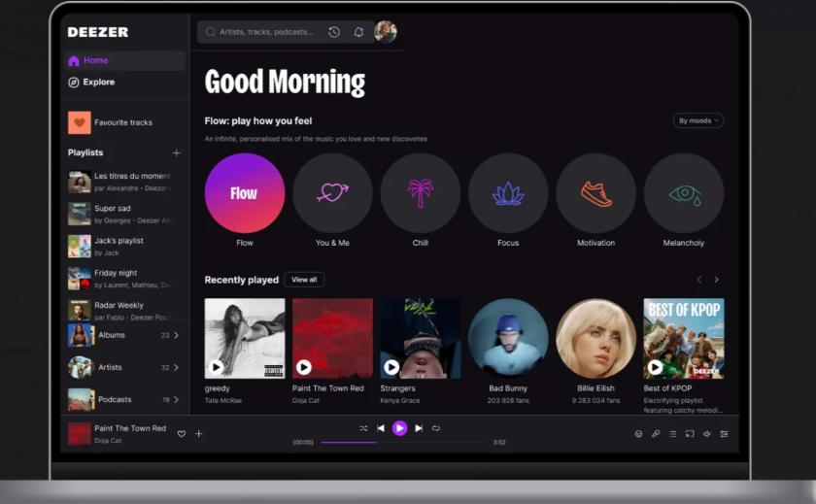Open the Billie Eilish artist thumbnail
The image size is (816, 504).
click(595, 339)
